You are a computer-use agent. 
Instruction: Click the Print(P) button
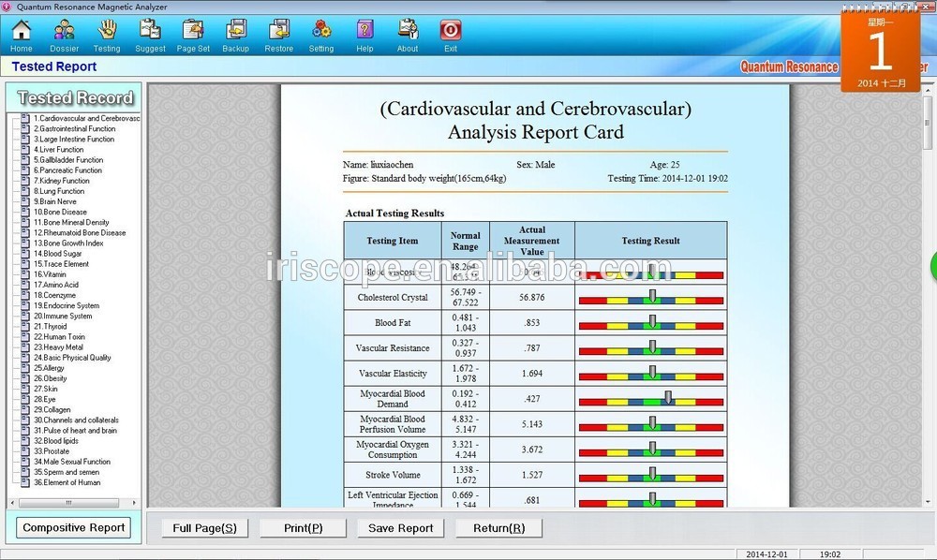303,528
